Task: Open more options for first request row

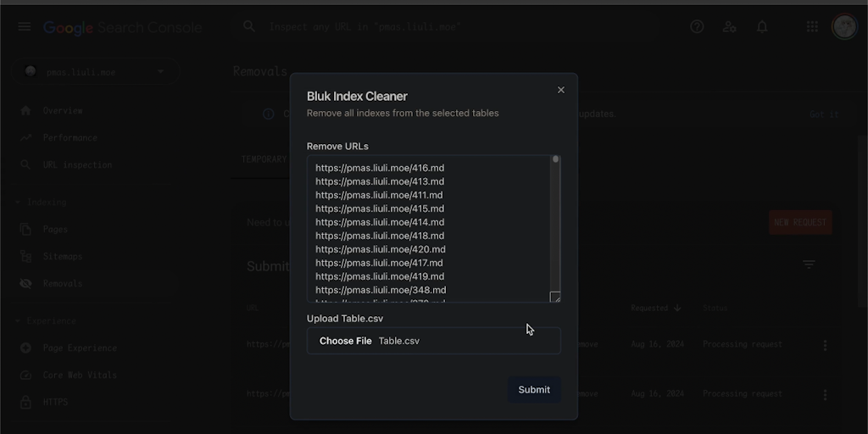Action: 825,345
